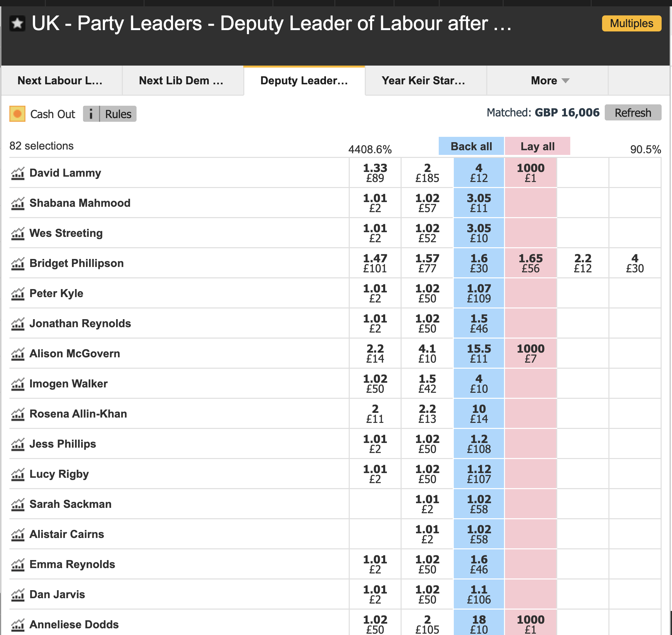Click the Lay all header
The height and width of the screenshot is (635, 672).
(537, 146)
